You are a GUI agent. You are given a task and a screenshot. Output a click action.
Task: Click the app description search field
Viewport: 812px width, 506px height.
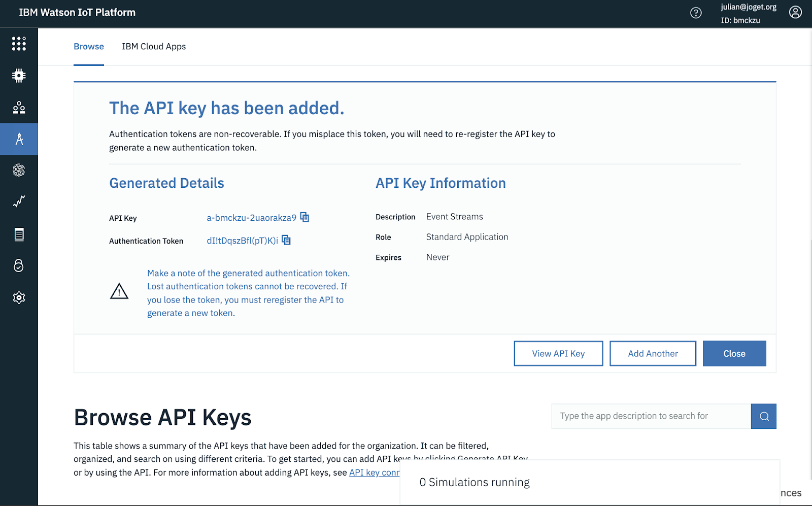[x=651, y=416]
